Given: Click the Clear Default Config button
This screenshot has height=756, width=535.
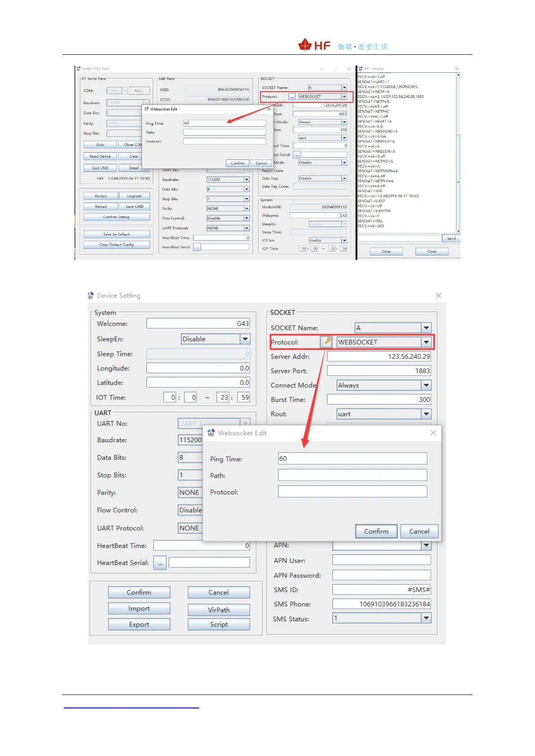Looking at the screenshot, I should coord(117,245).
